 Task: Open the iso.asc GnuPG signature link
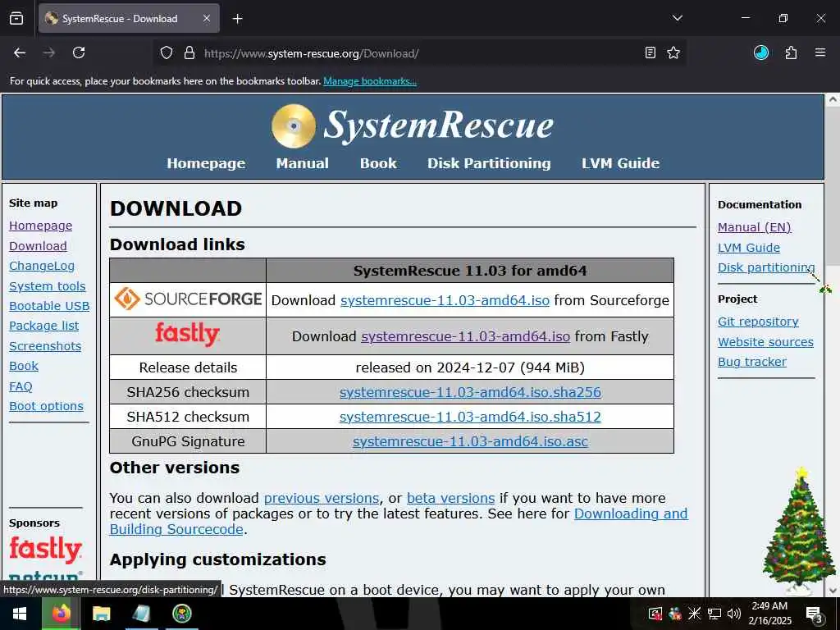pos(470,441)
